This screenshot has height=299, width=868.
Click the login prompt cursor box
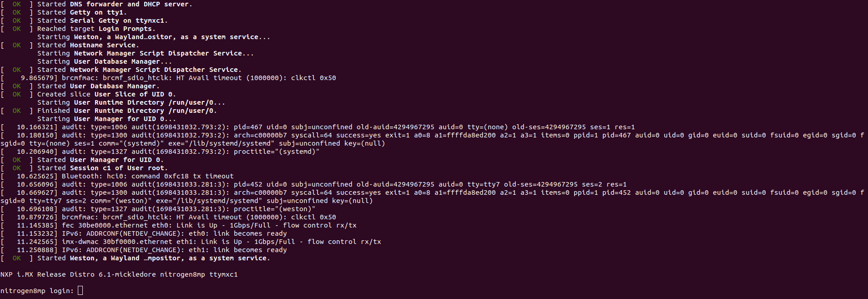coord(81,290)
